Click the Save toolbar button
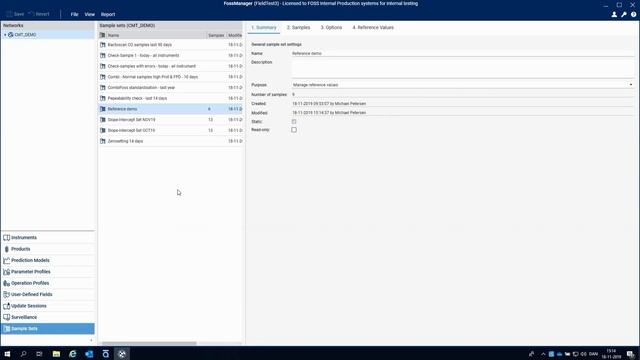Screen dimensions: 640x360 (16, 14)
